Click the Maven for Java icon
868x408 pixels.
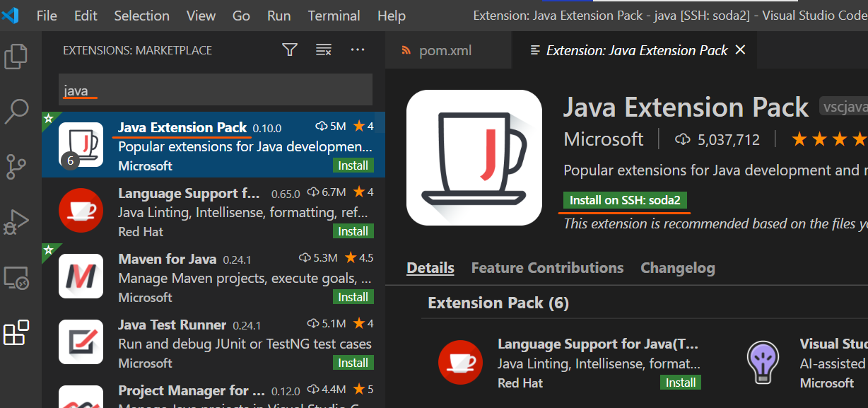pos(81,276)
